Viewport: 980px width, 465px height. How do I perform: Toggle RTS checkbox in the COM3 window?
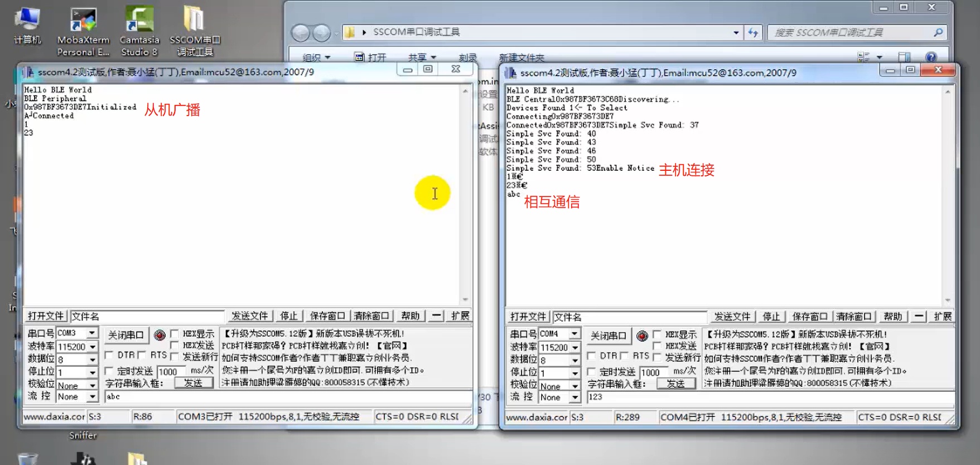coord(142,355)
